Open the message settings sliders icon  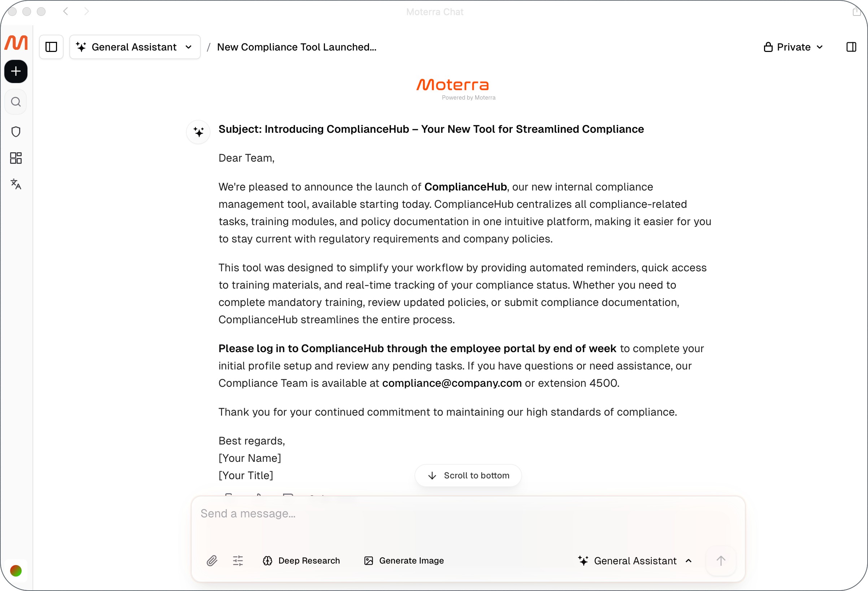(x=238, y=561)
